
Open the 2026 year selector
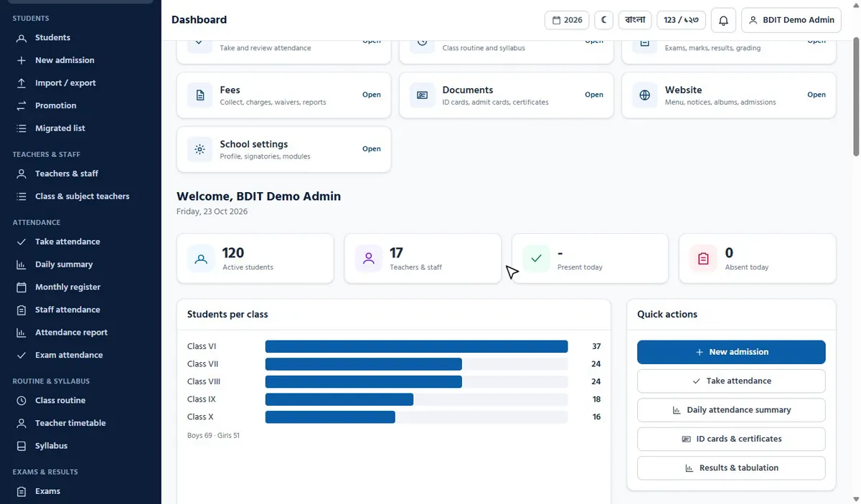click(567, 20)
